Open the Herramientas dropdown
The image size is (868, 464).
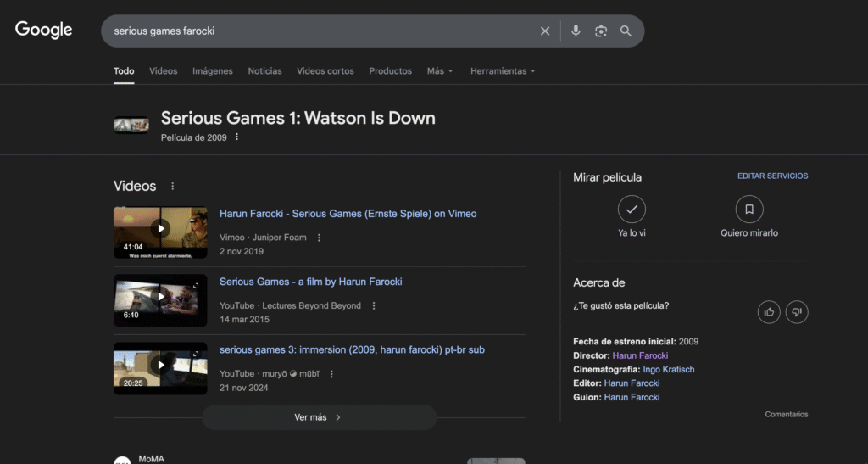coord(503,71)
